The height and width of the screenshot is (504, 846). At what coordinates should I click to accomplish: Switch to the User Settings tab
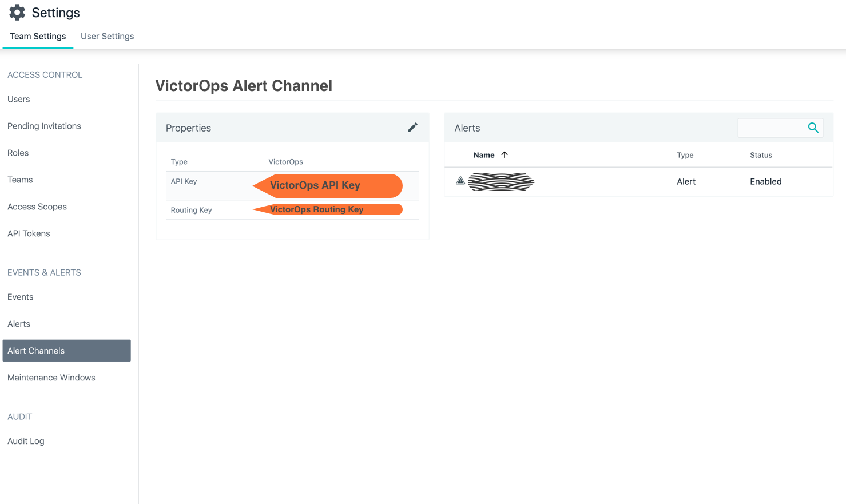click(x=107, y=36)
